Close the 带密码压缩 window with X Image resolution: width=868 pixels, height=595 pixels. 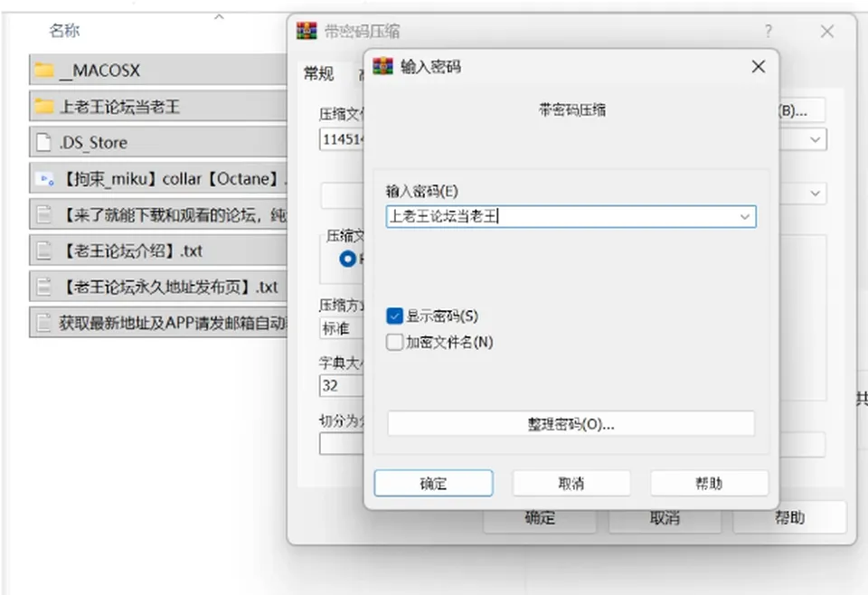(827, 31)
